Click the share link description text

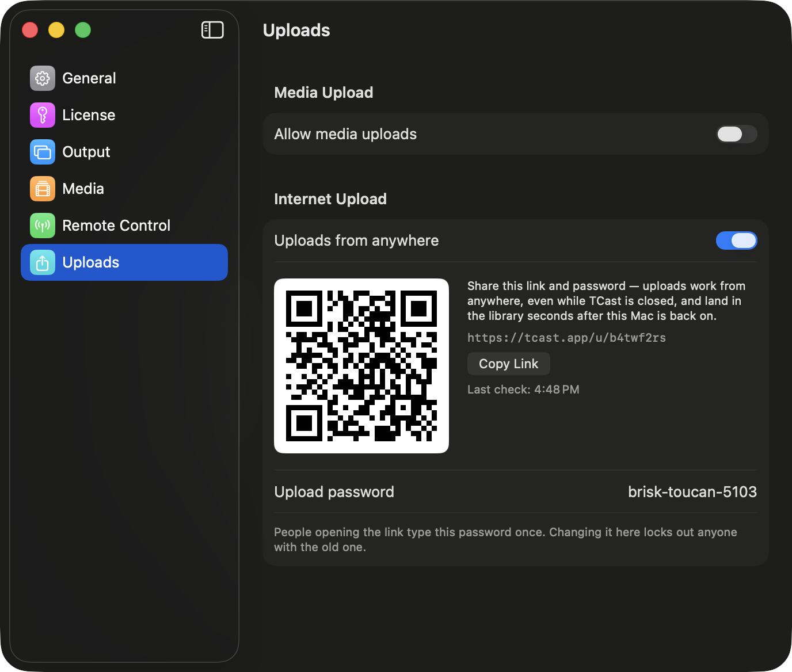click(x=606, y=301)
